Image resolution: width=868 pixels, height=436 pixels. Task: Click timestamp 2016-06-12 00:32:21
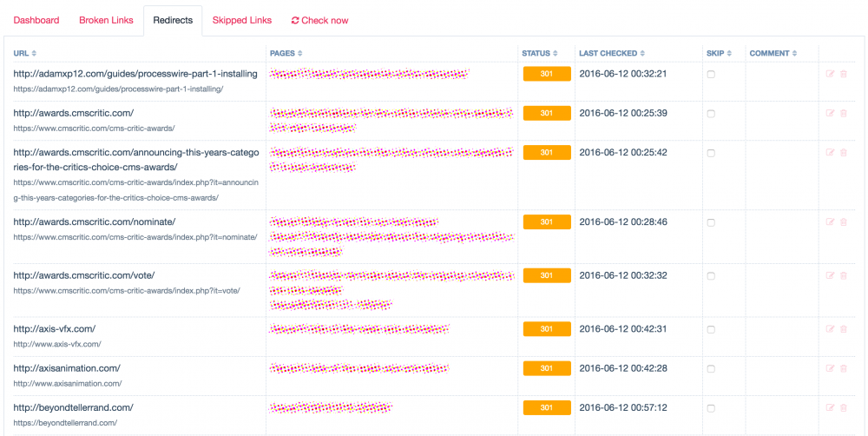[x=622, y=74]
